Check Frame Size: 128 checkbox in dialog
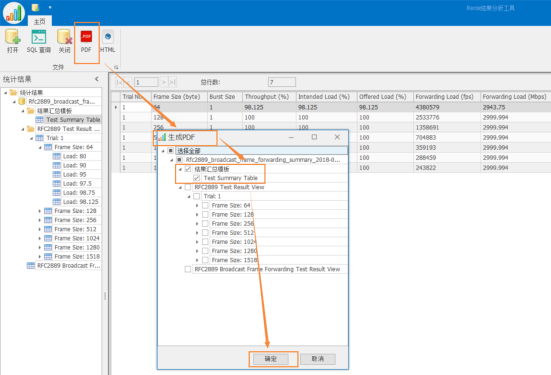551x375 pixels. (205, 215)
